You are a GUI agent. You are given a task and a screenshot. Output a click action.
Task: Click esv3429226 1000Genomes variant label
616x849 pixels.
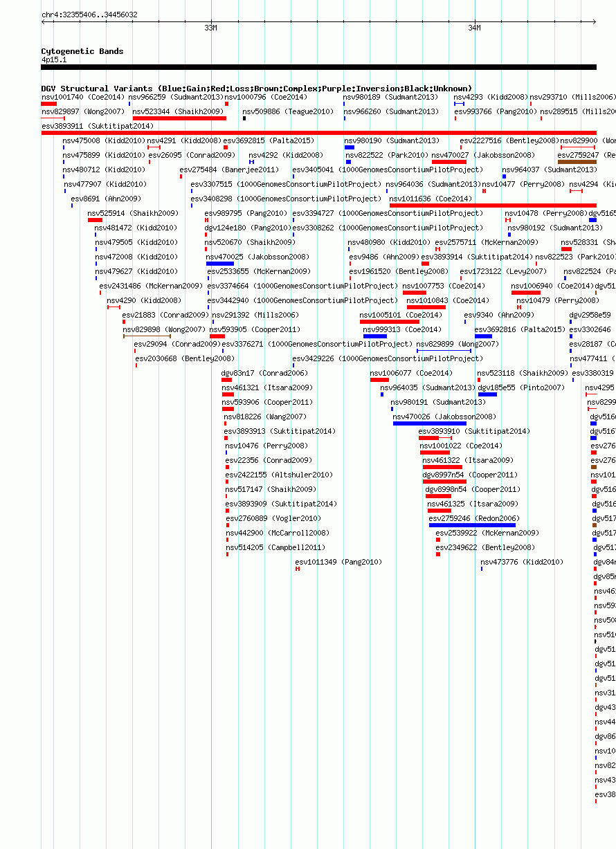(388, 358)
